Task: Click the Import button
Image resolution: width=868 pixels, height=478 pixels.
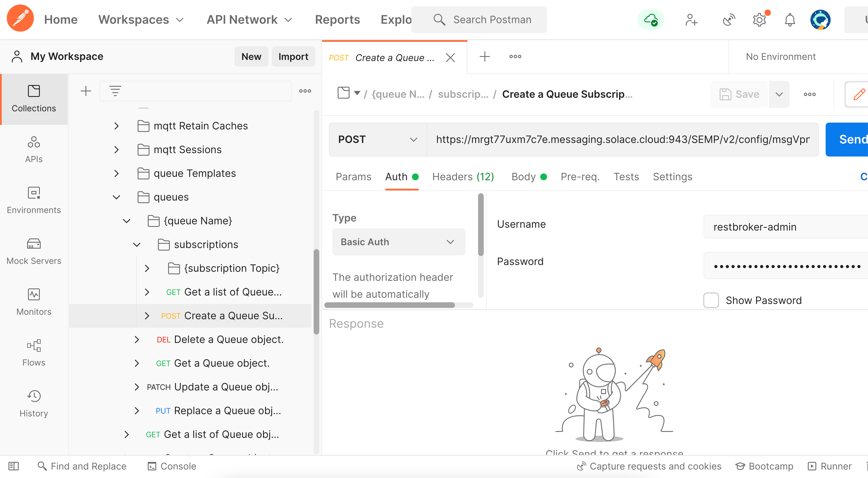Action: pos(293,57)
